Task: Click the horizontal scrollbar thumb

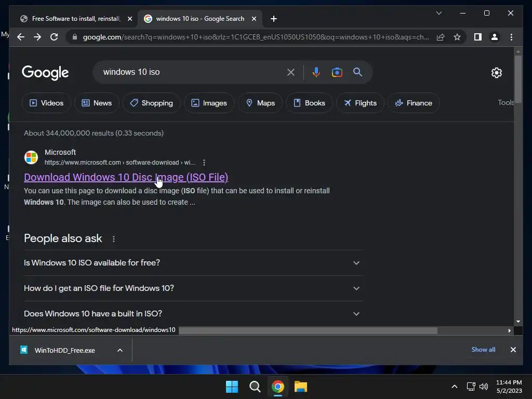Action: (308, 330)
